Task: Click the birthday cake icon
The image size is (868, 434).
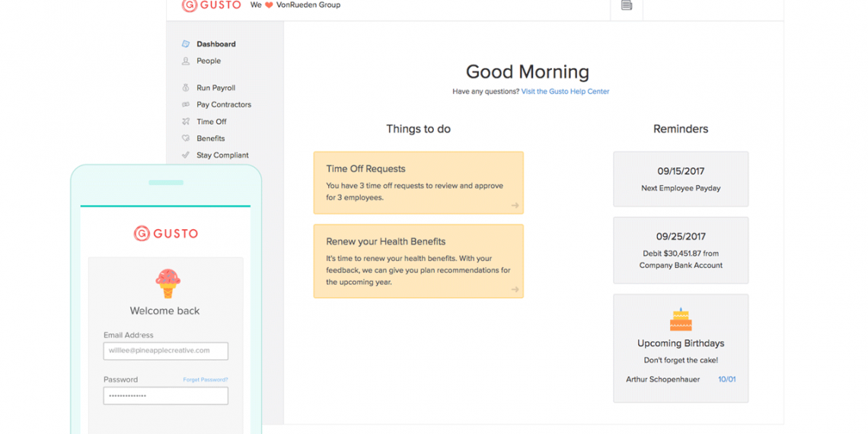Action: coord(681,320)
